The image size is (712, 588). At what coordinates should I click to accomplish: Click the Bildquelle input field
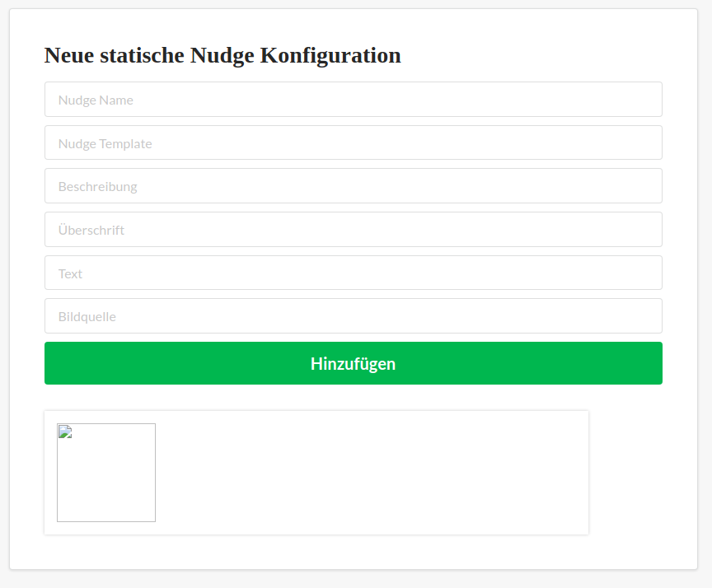pyautogui.click(x=353, y=315)
